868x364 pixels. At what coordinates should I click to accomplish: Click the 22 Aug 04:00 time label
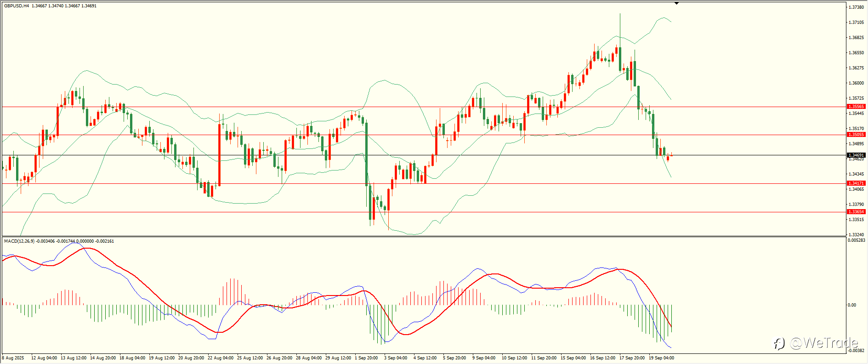point(221,358)
